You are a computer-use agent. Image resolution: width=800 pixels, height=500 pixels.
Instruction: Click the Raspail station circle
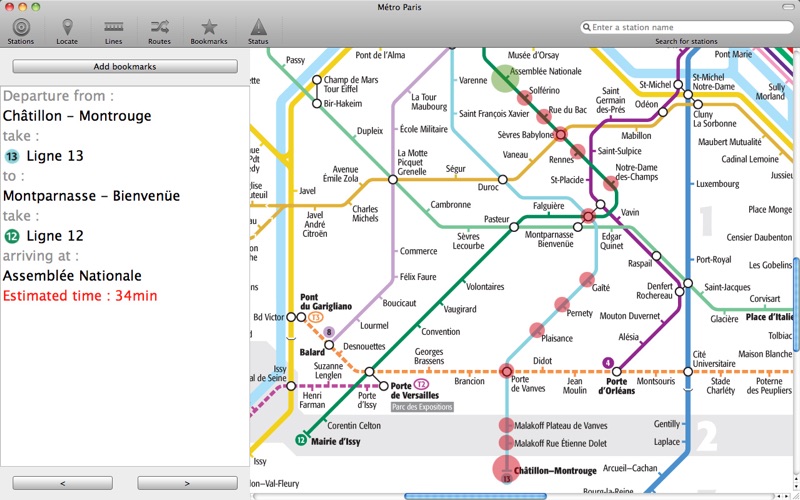[x=657, y=256]
